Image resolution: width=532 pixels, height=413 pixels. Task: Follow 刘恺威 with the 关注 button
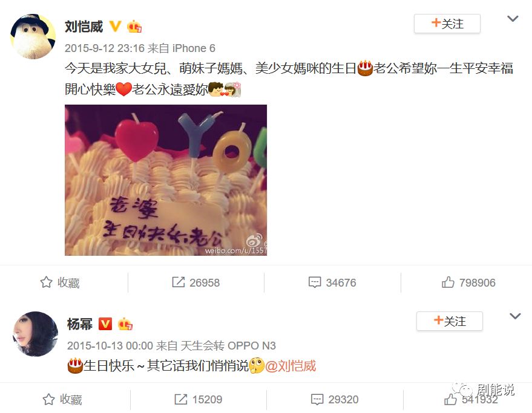pos(447,24)
